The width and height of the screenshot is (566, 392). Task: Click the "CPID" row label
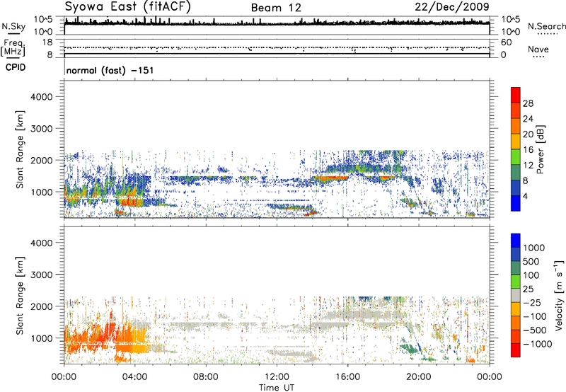point(15,67)
